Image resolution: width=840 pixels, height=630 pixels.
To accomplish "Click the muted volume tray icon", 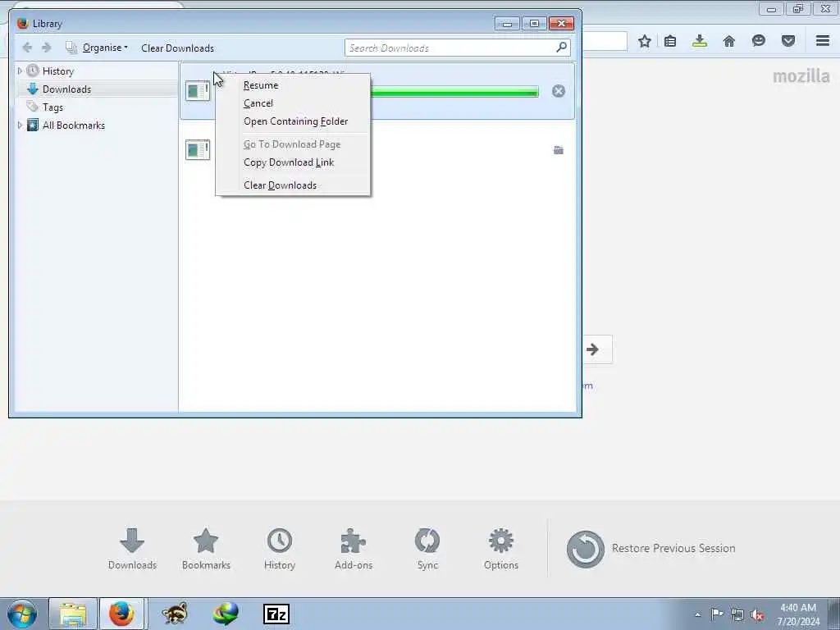I will (x=757, y=614).
